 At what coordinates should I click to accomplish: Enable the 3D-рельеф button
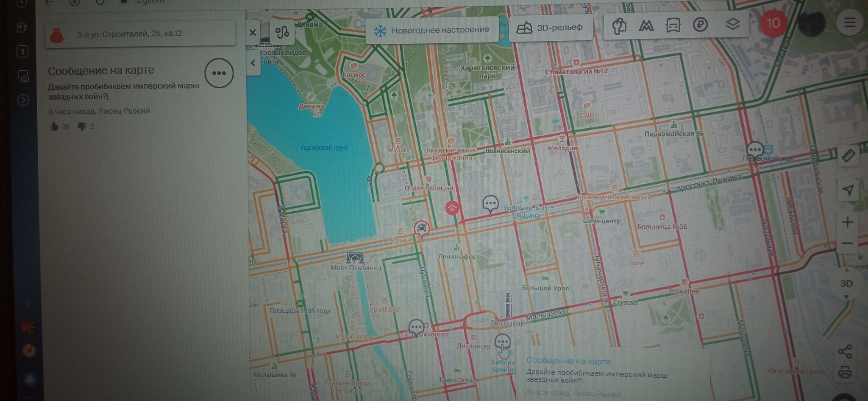(550, 28)
